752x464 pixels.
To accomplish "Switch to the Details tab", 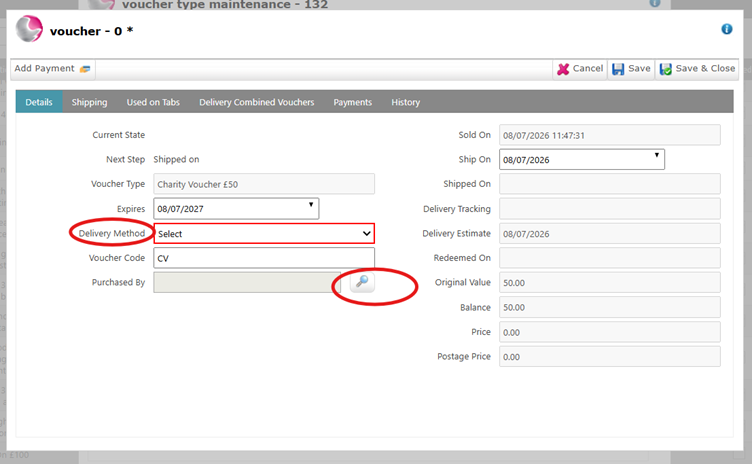I will coord(39,102).
